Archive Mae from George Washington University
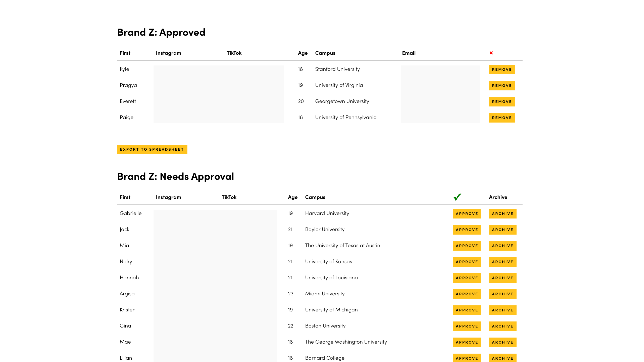This screenshot has width=644, height=362. (x=502, y=342)
